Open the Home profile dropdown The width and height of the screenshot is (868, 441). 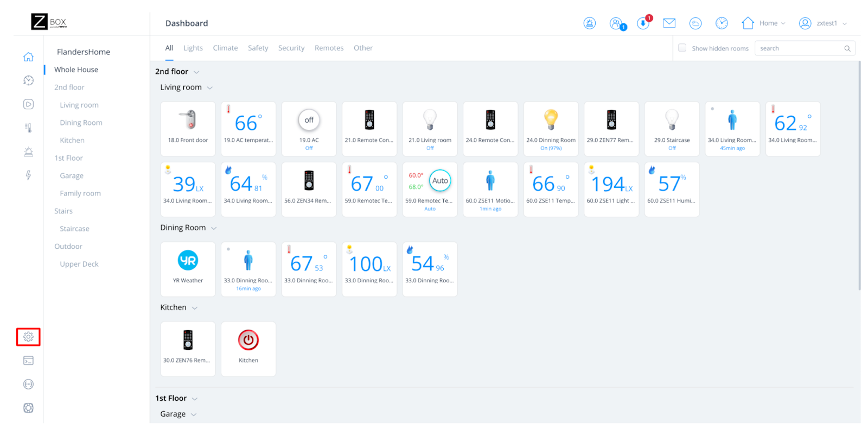763,23
